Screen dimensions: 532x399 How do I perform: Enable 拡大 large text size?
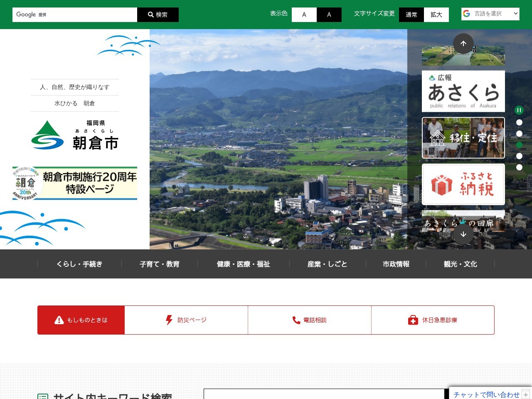436,15
